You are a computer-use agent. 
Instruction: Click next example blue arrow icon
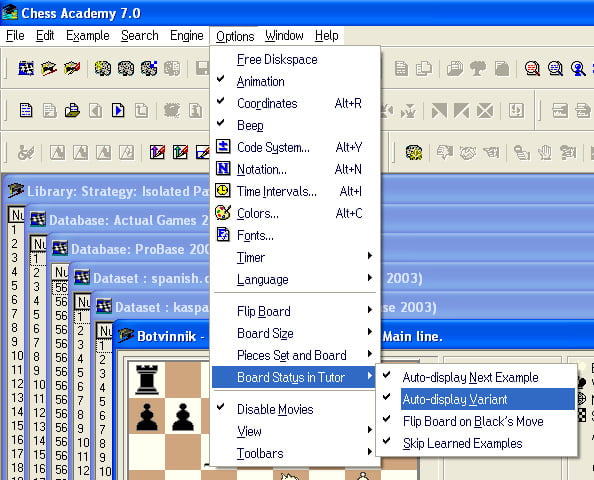tap(118, 110)
